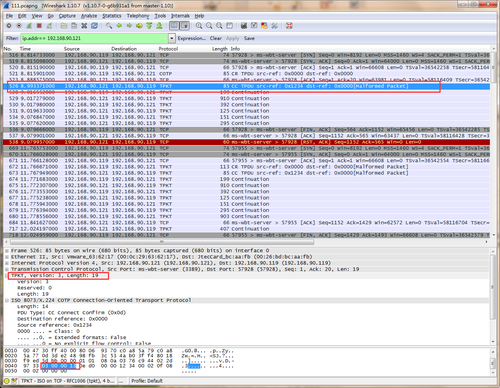Open capture options from the toolbar
The height and width of the screenshot is (388, 500).
click(x=19, y=26)
